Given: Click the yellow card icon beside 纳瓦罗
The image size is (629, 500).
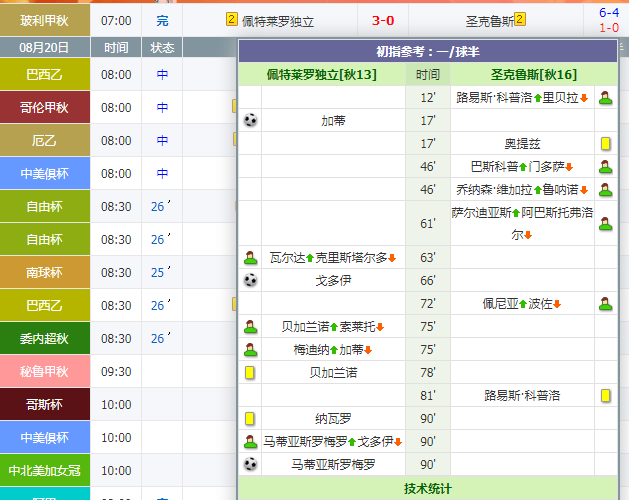Looking at the screenshot, I should tap(250, 419).
